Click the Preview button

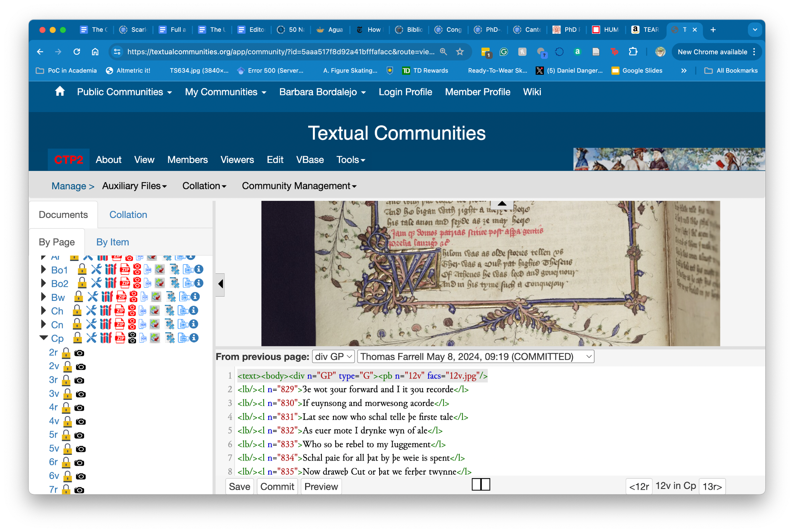point(321,487)
